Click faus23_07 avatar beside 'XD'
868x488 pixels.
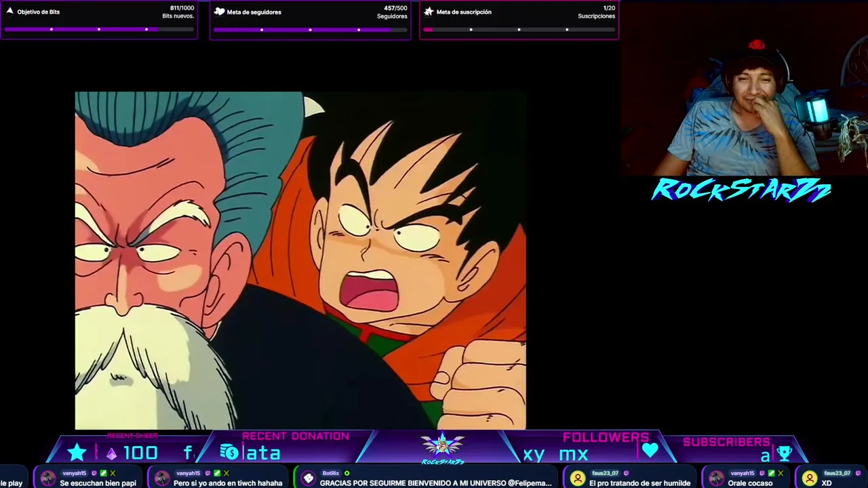click(810, 479)
